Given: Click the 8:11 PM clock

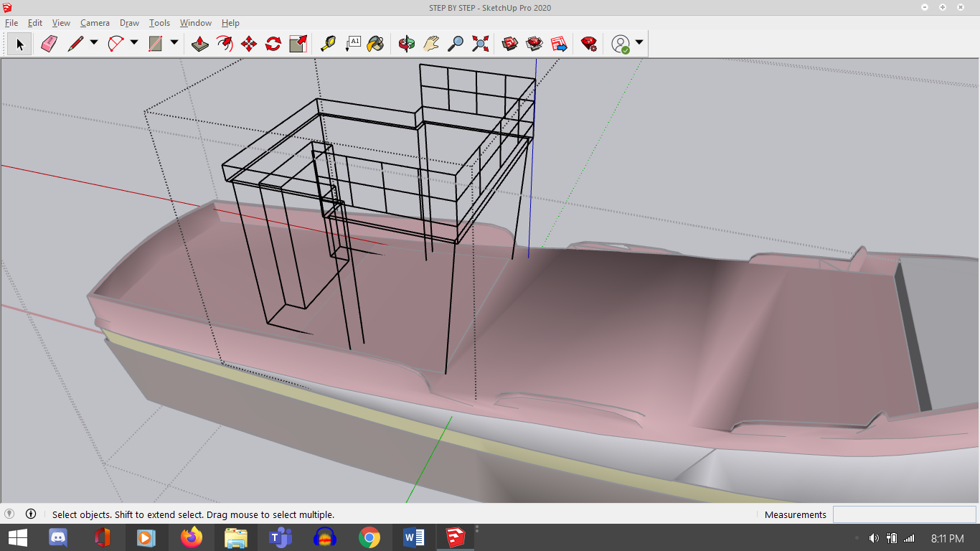Looking at the screenshot, I should tap(947, 538).
